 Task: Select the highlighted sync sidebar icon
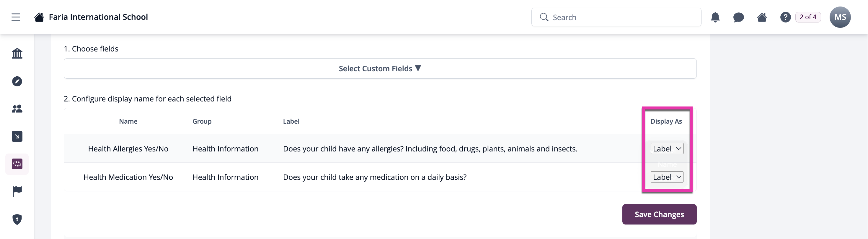pos(17,164)
